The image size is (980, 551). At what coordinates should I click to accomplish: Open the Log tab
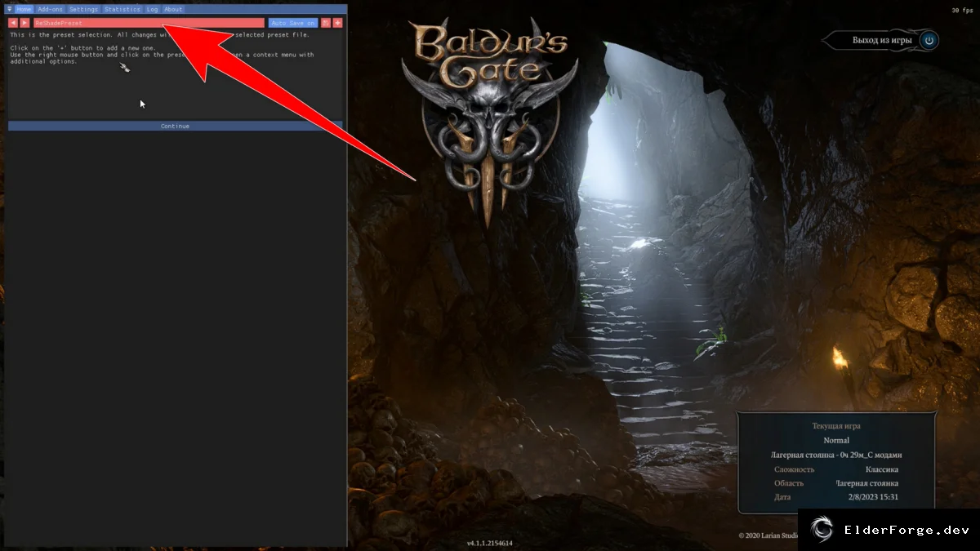152,9
